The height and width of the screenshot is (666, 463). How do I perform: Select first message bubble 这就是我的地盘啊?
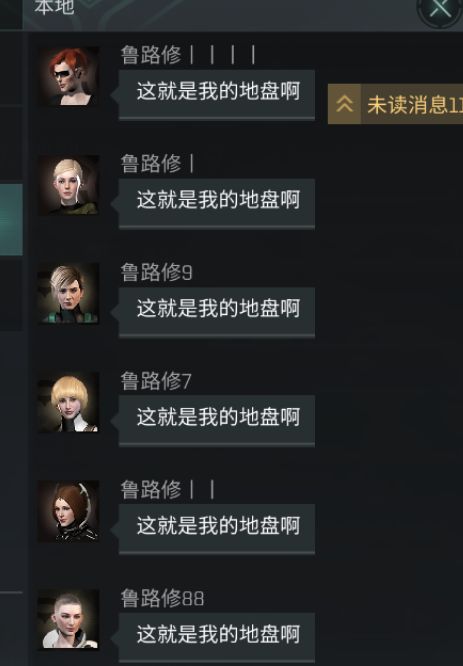pos(217,94)
